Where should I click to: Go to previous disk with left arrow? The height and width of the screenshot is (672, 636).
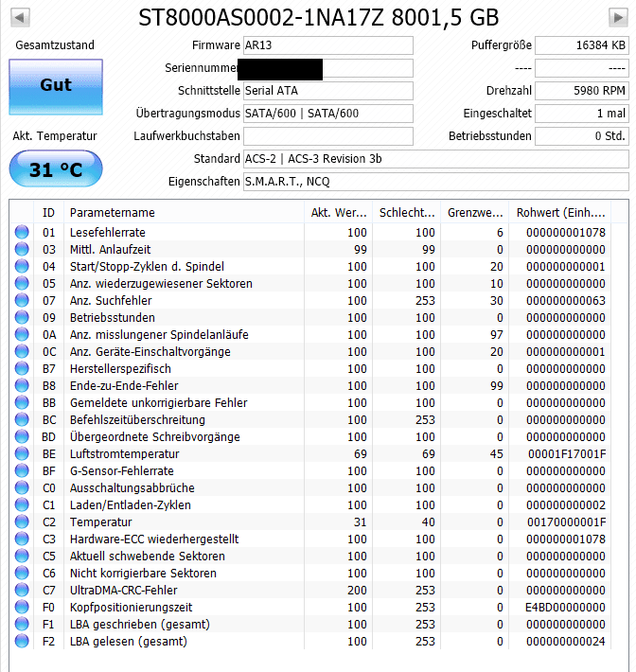(20, 18)
